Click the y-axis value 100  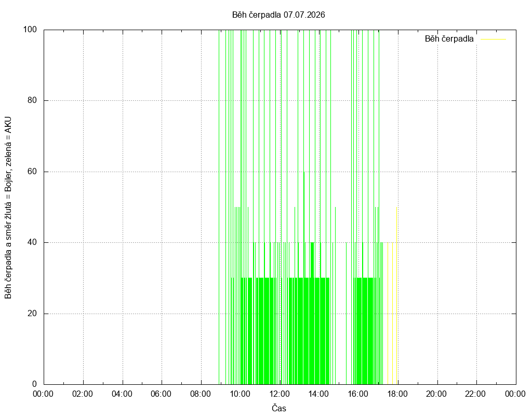coord(30,30)
